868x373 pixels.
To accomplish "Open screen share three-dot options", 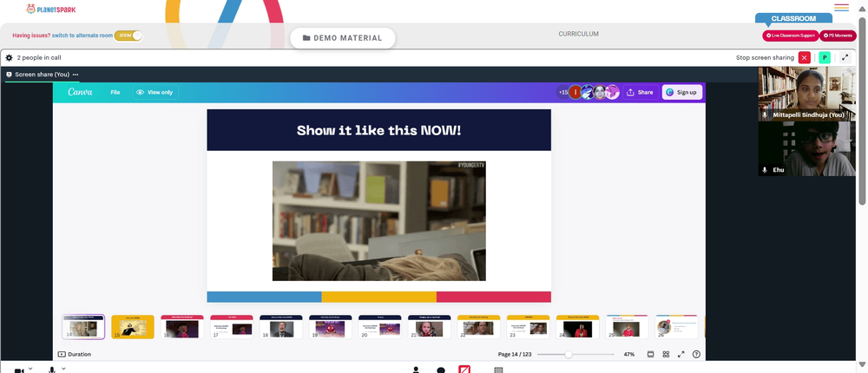I will tap(76, 75).
